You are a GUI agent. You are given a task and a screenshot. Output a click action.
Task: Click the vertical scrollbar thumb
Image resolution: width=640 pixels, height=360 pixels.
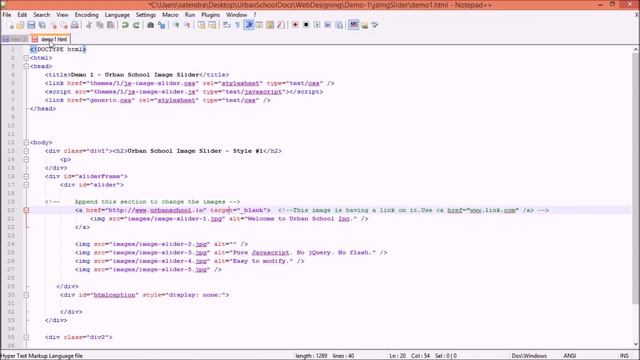click(636, 178)
